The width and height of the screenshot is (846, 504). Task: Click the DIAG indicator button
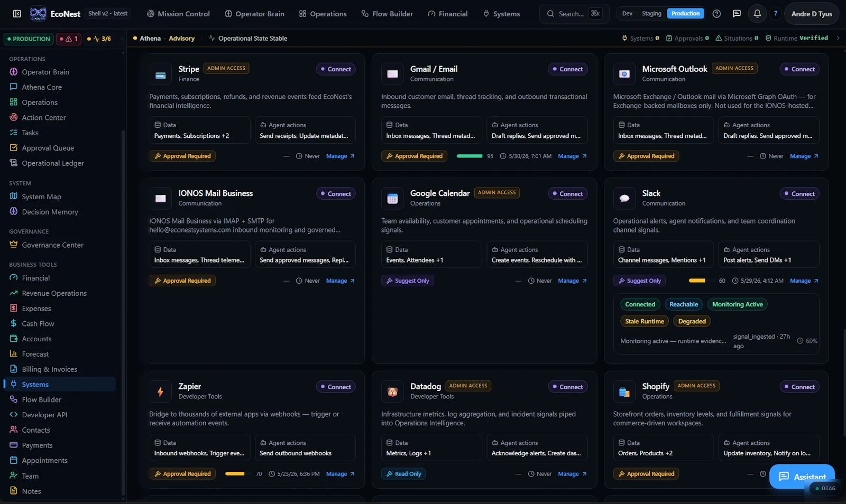[825, 489]
